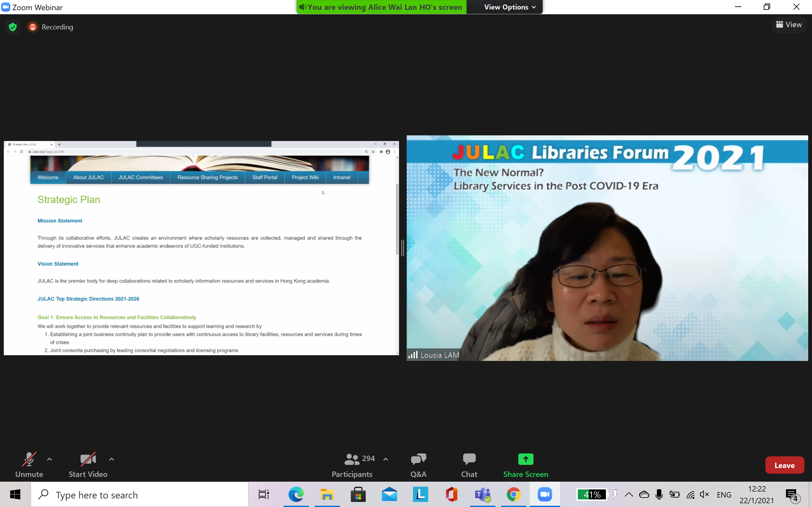This screenshot has height=507, width=812.
Task: Click the Type here to search box
Action: point(139,495)
